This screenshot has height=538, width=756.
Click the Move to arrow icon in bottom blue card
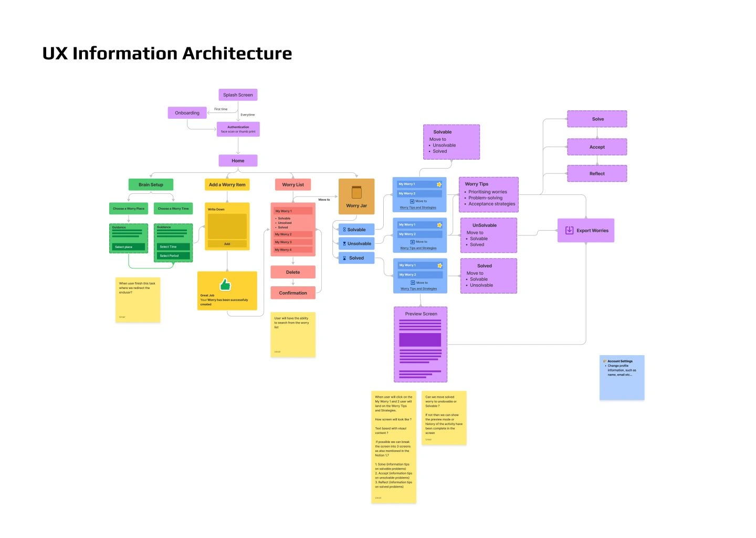coord(413,283)
